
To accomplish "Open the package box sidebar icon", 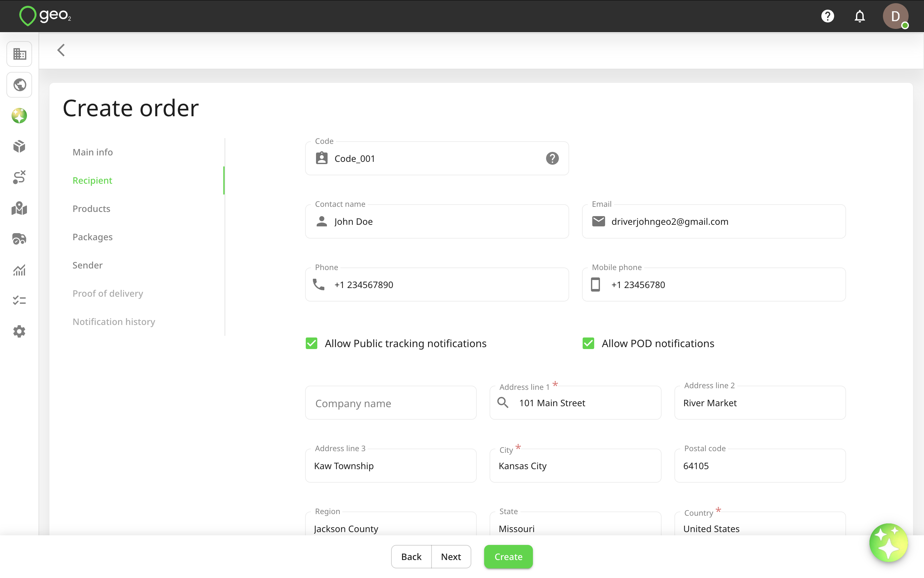I will [x=20, y=146].
